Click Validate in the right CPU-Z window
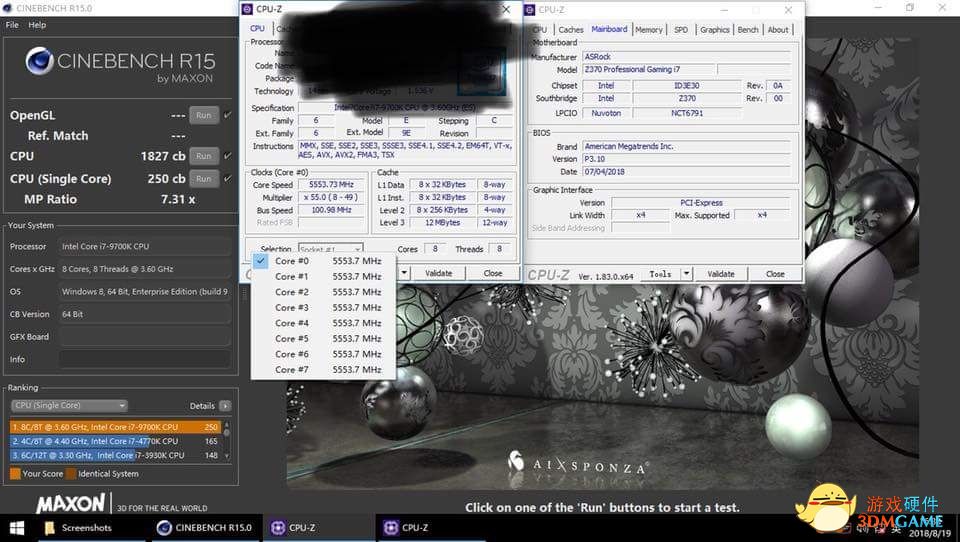The height and width of the screenshot is (542, 960). pyautogui.click(x=721, y=274)
